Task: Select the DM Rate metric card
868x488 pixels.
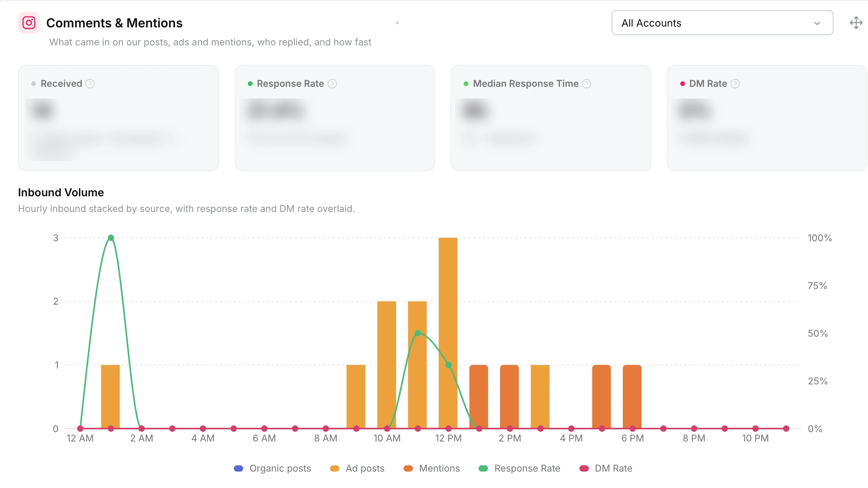Action: 767,118
